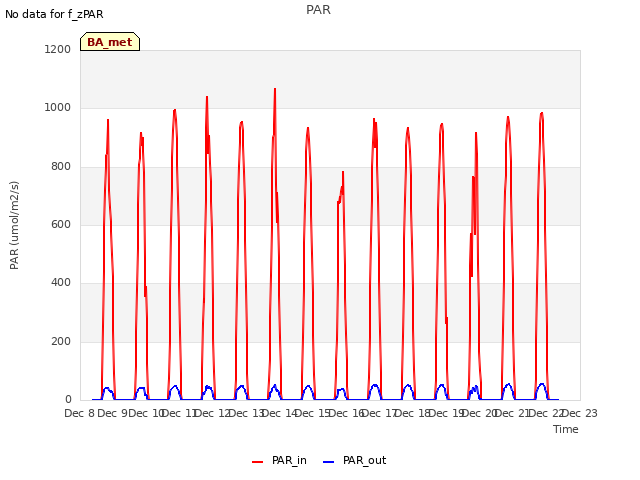Click the 0 y-axis tick label
This screenshot has height=480, width=640.
click(x=68, y=400)
